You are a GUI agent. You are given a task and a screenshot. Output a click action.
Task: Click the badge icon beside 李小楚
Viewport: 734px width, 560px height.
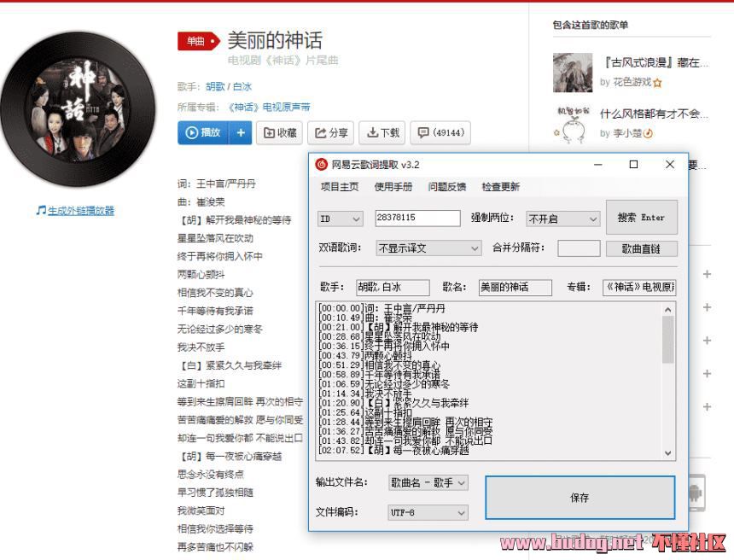[x=649, y=134]
